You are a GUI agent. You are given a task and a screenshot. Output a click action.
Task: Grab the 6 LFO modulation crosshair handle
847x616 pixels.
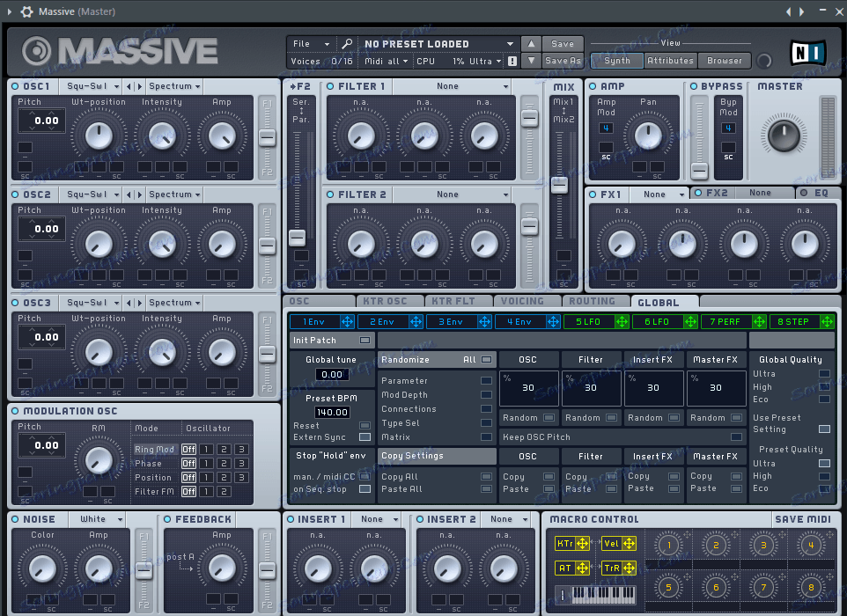[690, 322]
